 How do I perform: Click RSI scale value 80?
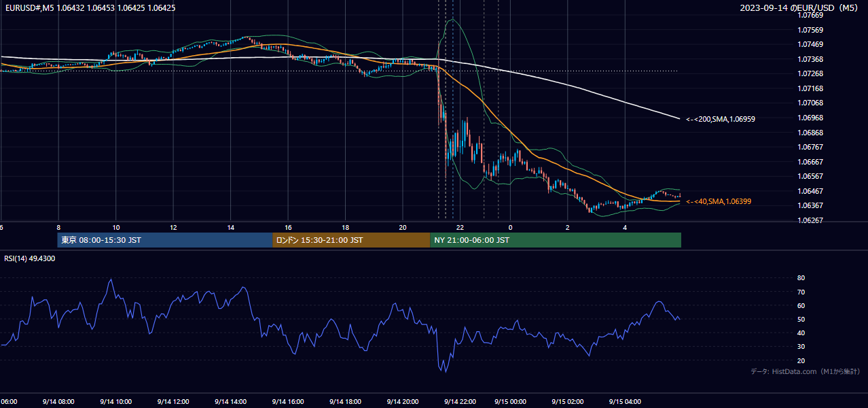pos(801,278)
